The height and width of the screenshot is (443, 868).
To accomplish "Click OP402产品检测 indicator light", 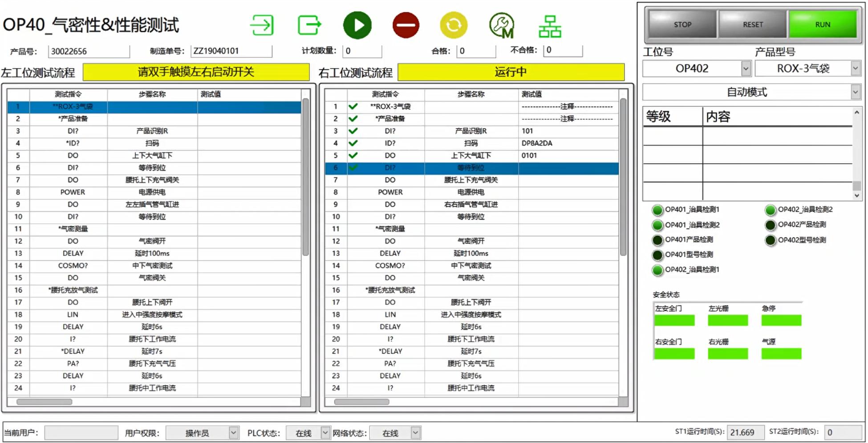I will coord(771,225).
